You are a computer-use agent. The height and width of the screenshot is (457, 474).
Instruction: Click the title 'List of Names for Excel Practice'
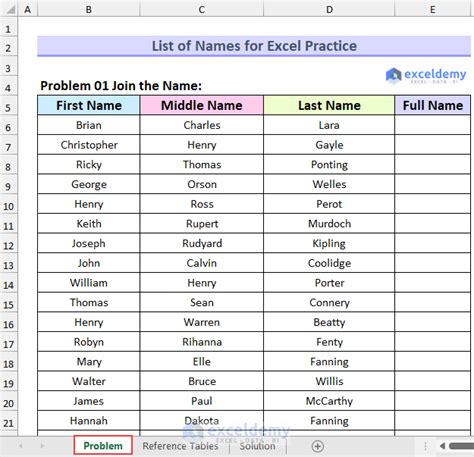[254, 46]
